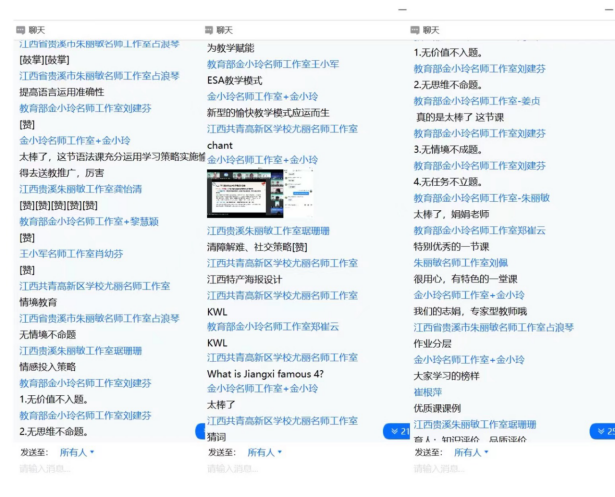This screenshot has height=497, width=615.
Task: Select sender 王小军名师工作室肖幼芬
Action: [x=71, y=254]
